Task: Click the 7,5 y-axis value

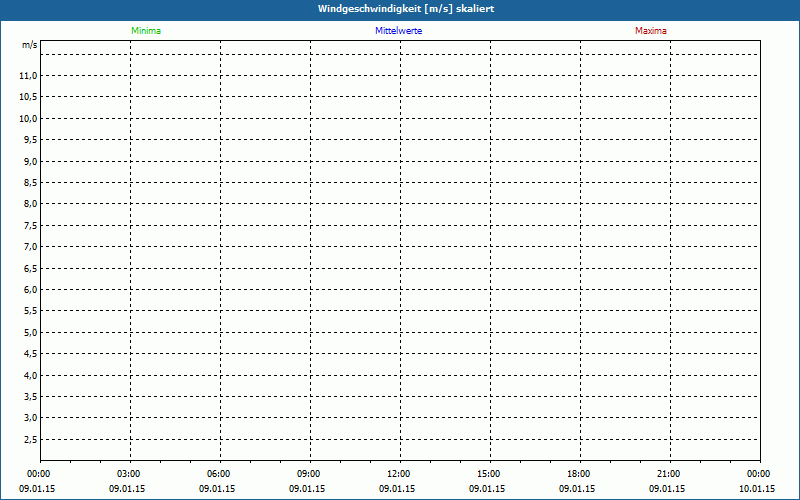Action: pos(31,226)
